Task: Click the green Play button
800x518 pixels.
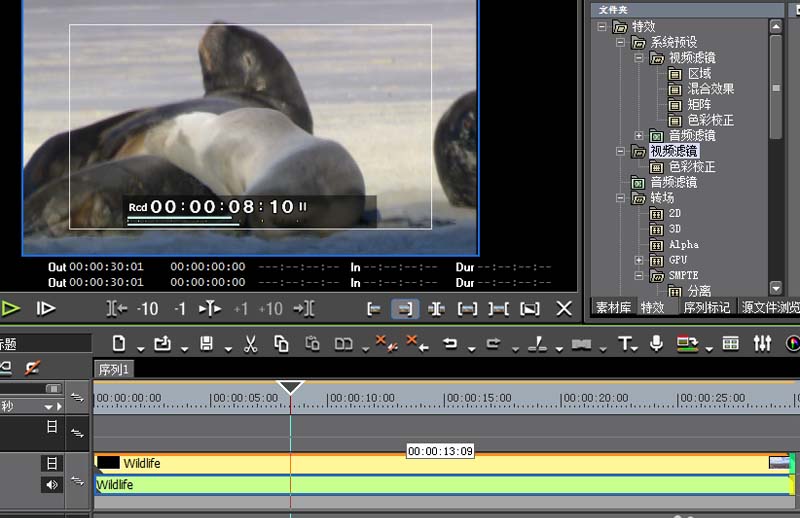Action: [x=11, y=309]
